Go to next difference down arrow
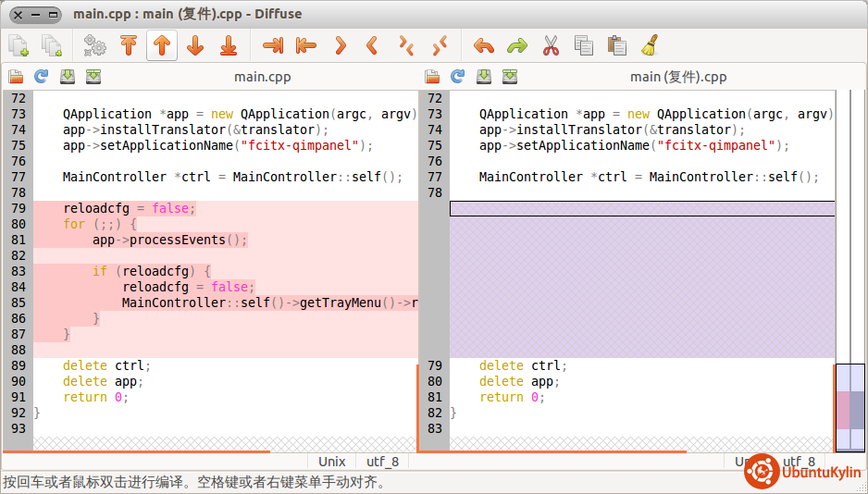 tap(194, 45)
